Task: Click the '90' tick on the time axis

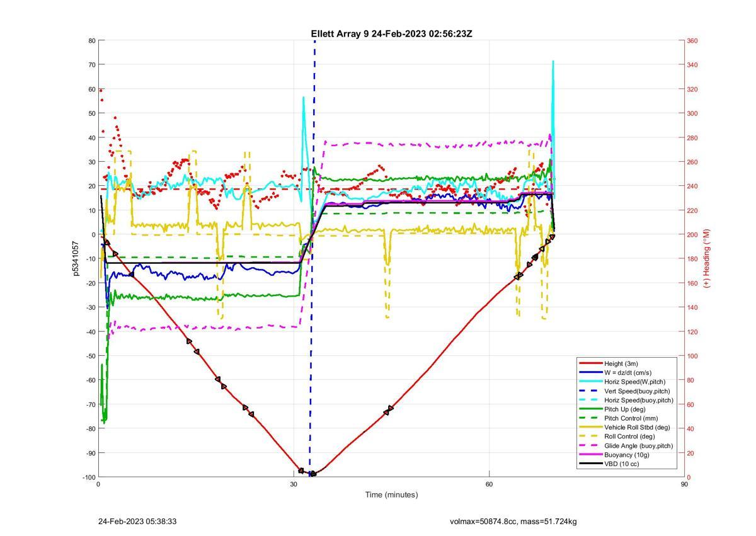Action: (x=684, y=484)
